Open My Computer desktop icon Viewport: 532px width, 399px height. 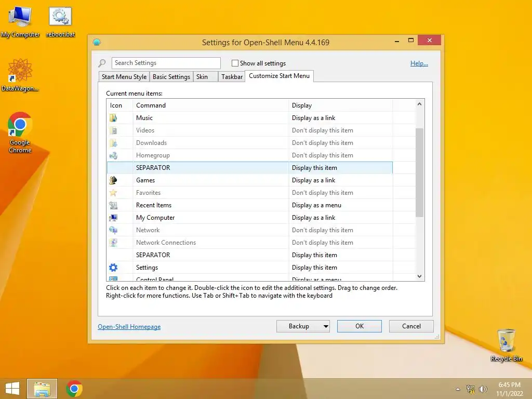pyautogui.click(x=20, y=21)
